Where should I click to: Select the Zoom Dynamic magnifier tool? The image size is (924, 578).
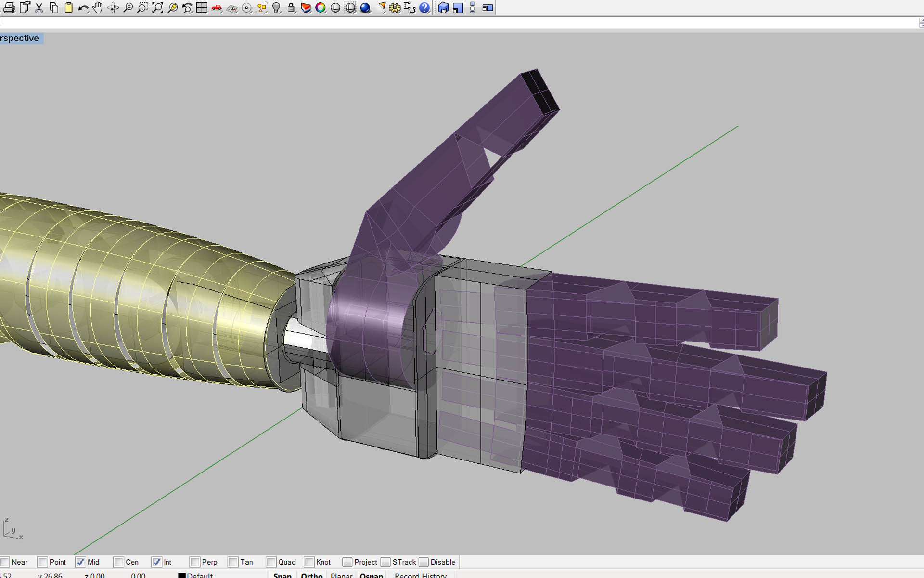tap(128, 8)
